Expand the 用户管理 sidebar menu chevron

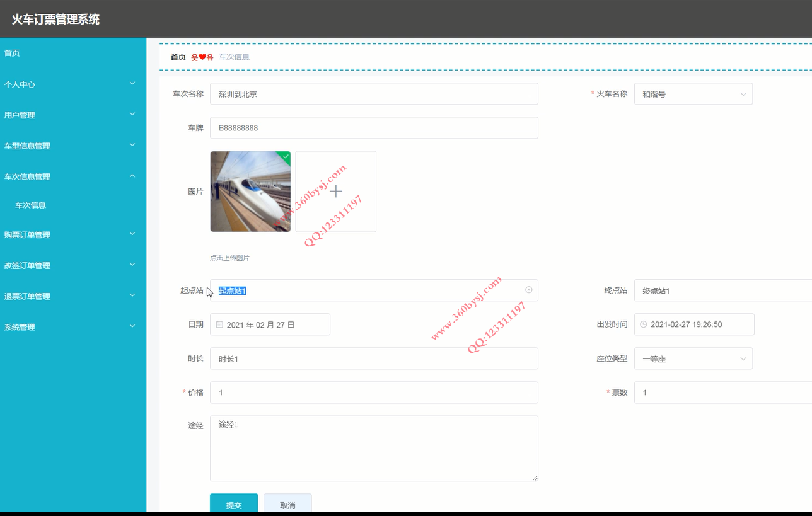pos(132,114)
